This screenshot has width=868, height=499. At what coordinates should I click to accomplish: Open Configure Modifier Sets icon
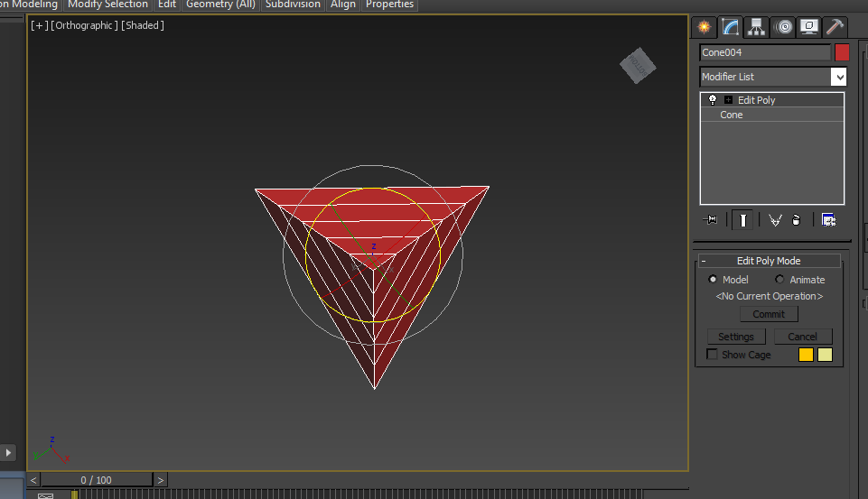[x=828, y=220]
